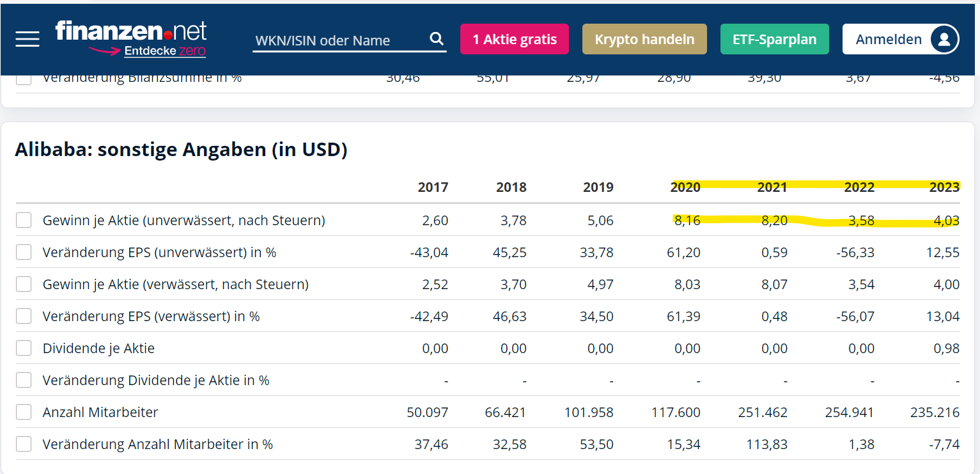The width and height of the screenshot is (980, 474).
Task: Check the 'Gewinn je Aktie (verwässert)' checkbox
Action: click(x=24, y=283)
